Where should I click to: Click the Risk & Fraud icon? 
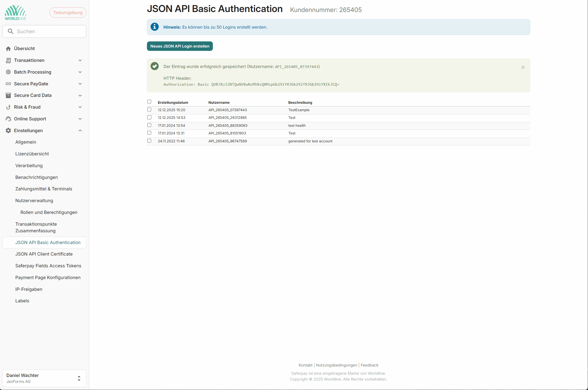point(8,107)
